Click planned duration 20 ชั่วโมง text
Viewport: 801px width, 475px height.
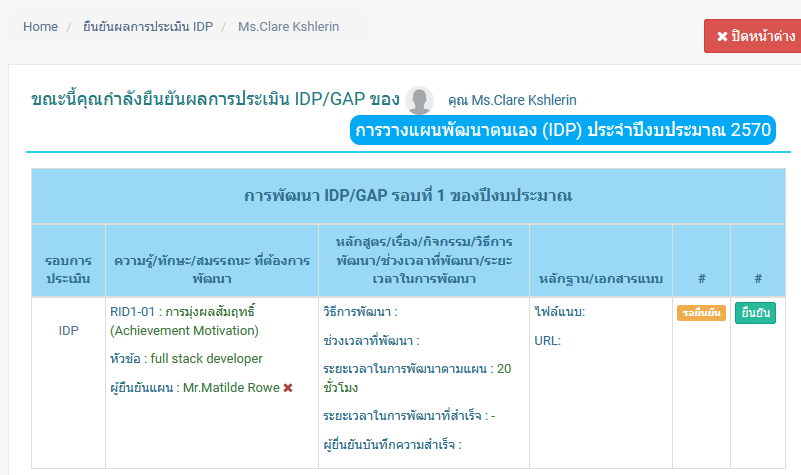tap(417, 378)
